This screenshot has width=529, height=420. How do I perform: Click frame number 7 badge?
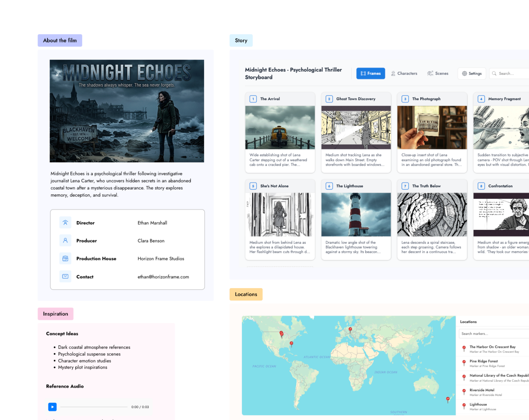tap(405, 186)
